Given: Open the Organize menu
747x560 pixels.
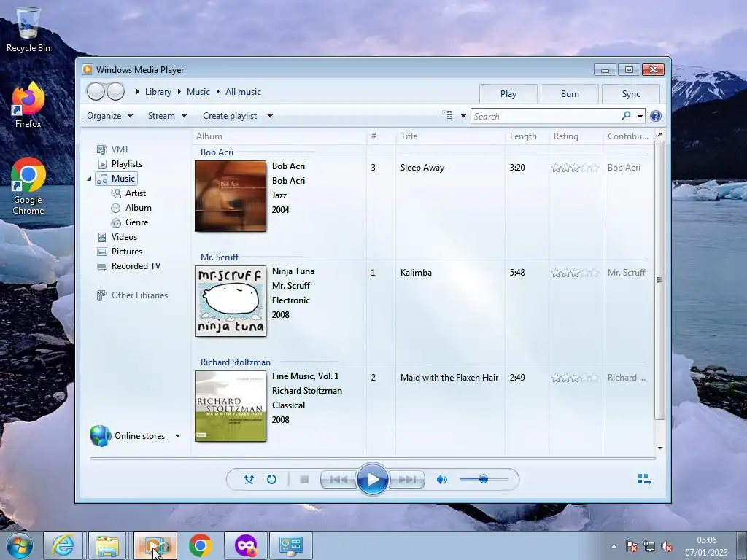Looking at the screenshot, I should pos(109,116).
